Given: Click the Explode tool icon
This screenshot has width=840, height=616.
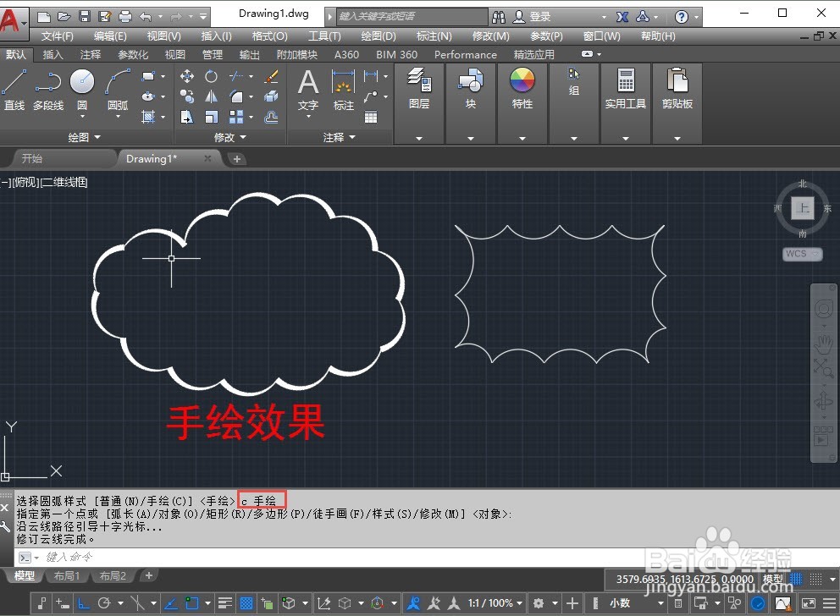Looking at the screenshot, I should 272,96.
